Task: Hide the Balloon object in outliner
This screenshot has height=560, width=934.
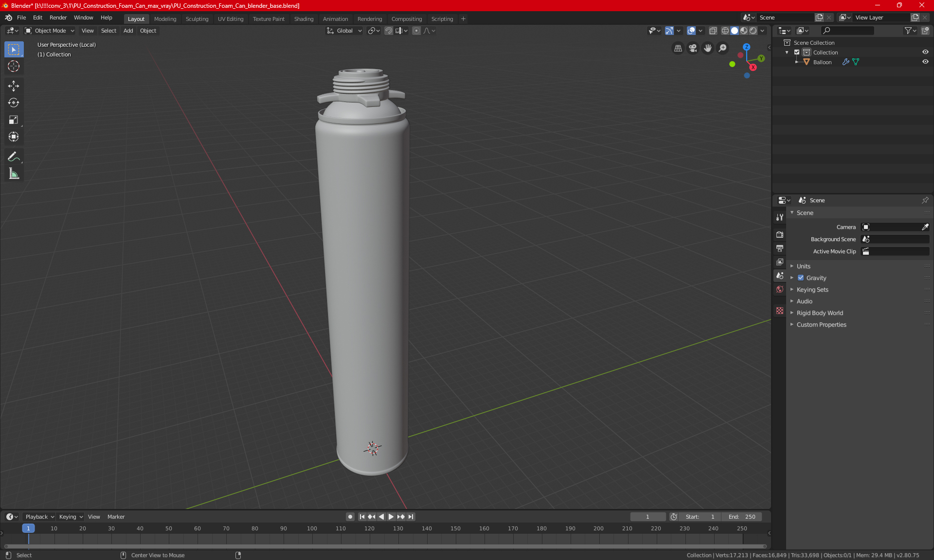Action: (925, 62)
